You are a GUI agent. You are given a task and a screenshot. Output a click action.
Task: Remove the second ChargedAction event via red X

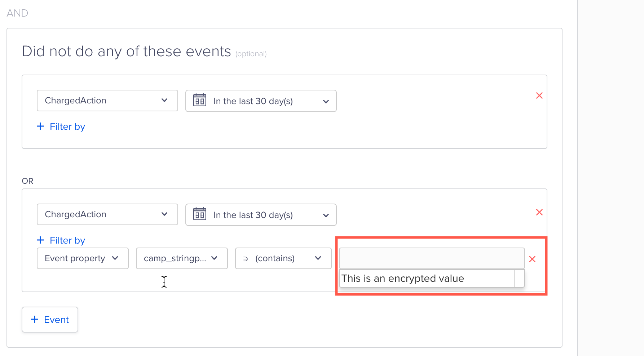point(539,212)
